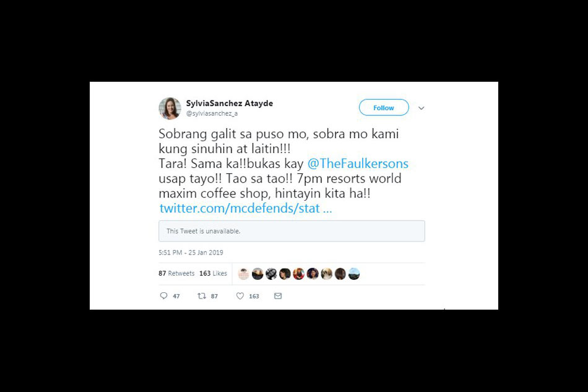
Task: Click the 47 replies count
Action: click(x=176, y=297)
